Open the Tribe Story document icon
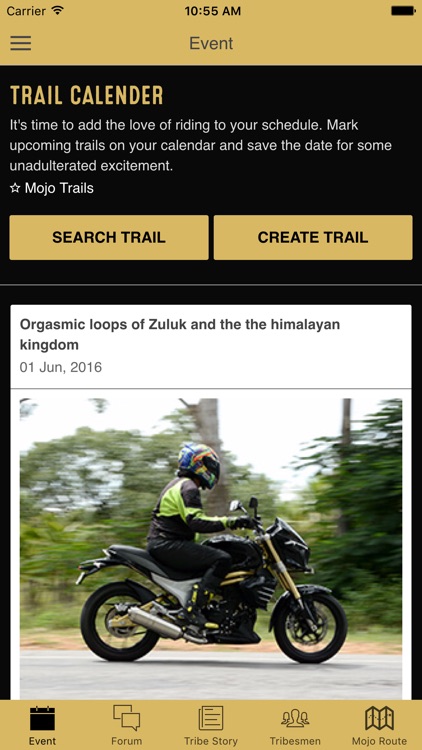422x750 pixels. pyautogui.click(x=211, y=718)
